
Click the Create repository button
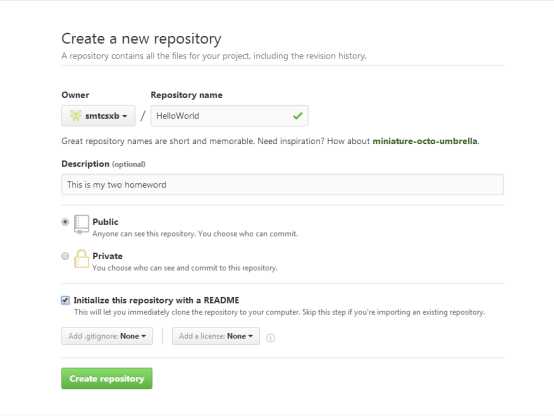107,378
